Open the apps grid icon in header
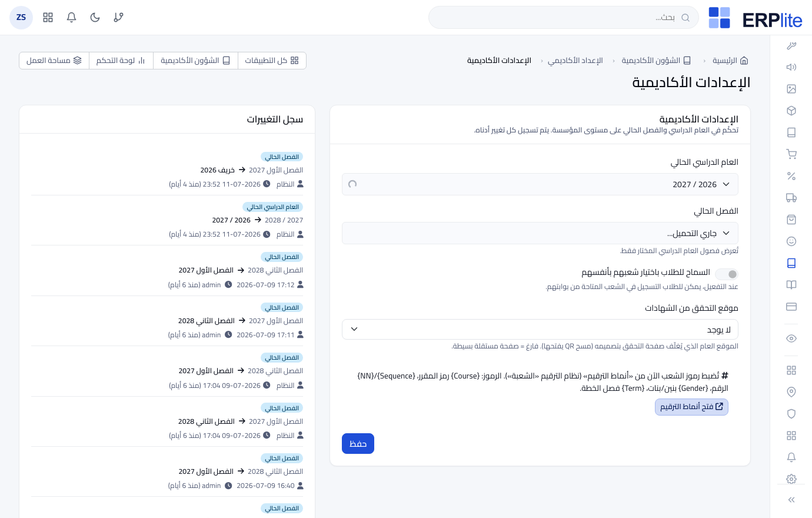The height and width of the screenshot is (518, 812). coord(48,18)
